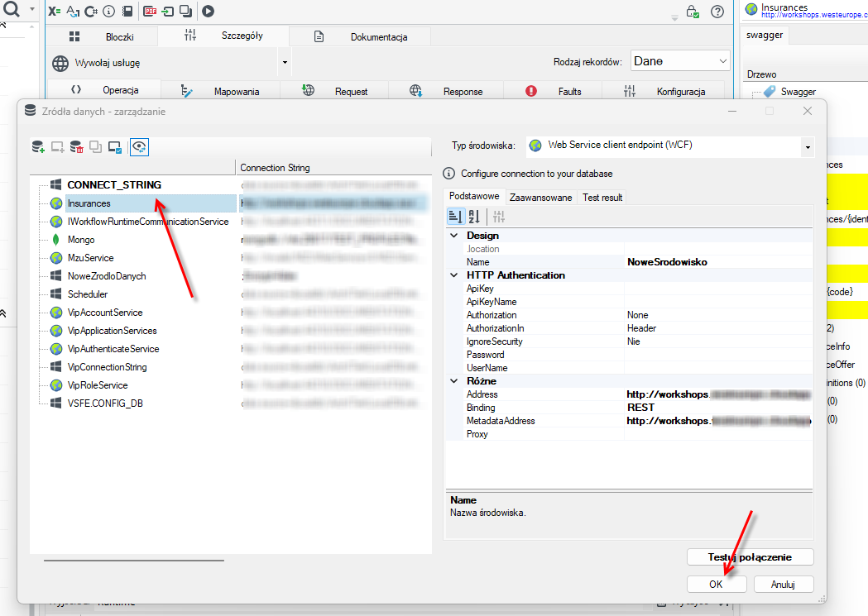Image resolution: width=868 pixels, height=616 pixels.
Task: Click the notebook toolbar icon
Action: (127, 11)
